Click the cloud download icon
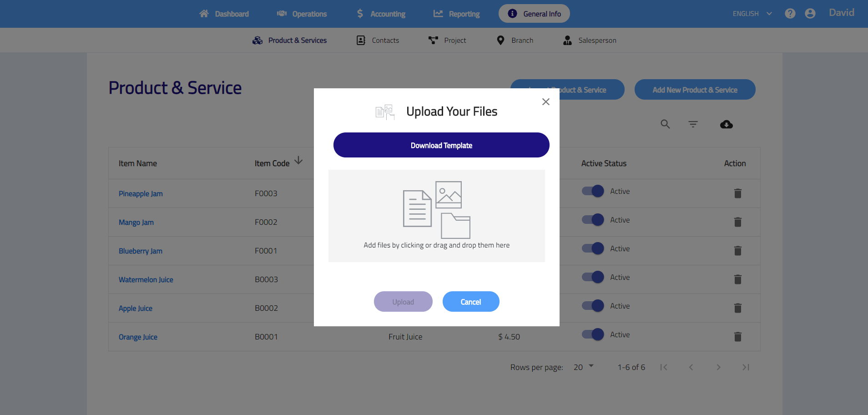The image size is (868, 415). (x=726, y=124)
